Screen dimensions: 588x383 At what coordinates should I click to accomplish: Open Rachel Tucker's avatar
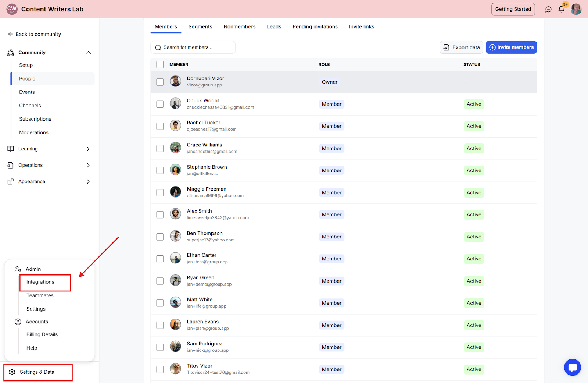176,125
